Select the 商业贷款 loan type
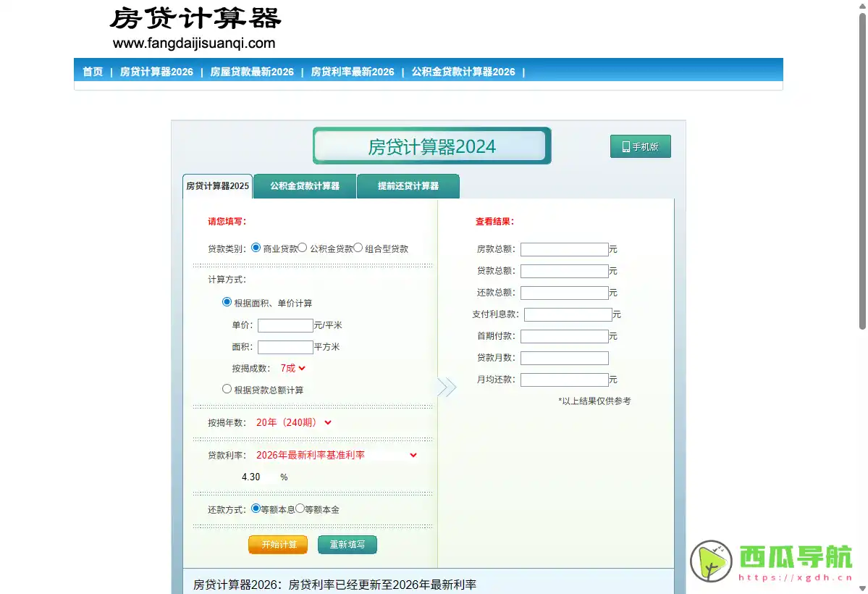Screen dimensions: 868x594 256,247
